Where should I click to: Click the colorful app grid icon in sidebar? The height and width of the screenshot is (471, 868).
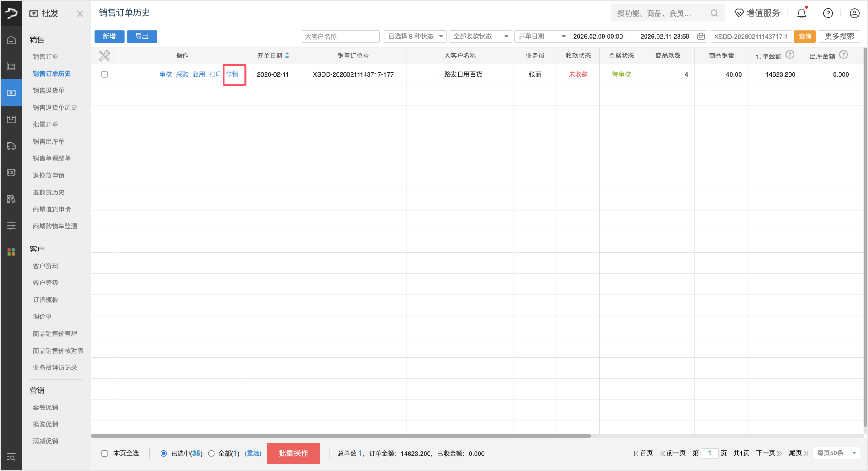point(11,251)
